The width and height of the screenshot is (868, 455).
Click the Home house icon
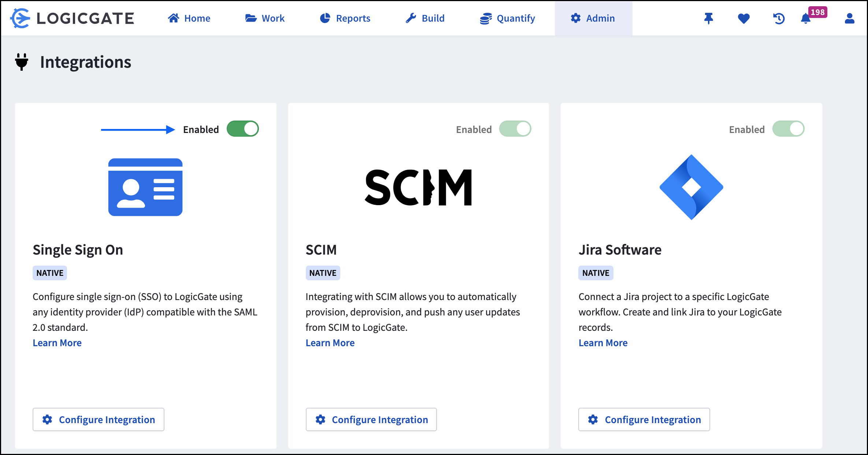[174, 18]
